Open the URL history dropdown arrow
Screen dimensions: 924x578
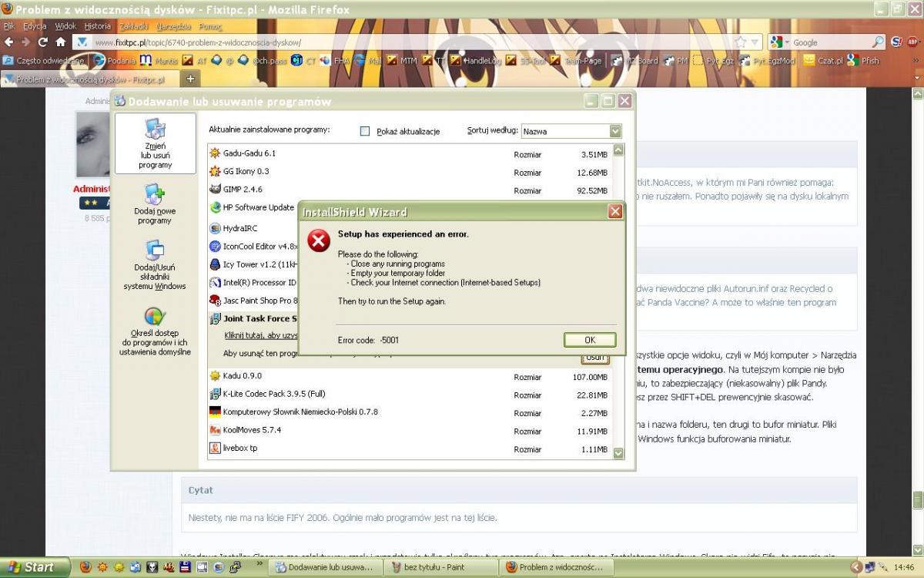(x=755, y=42)
